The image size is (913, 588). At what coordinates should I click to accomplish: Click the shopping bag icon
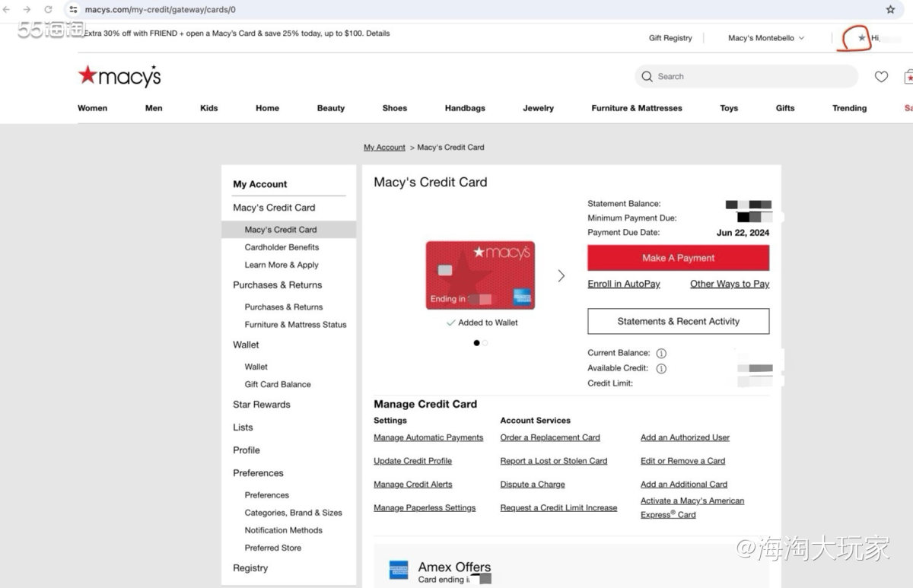pyautogui.click(x=908, y=76)
